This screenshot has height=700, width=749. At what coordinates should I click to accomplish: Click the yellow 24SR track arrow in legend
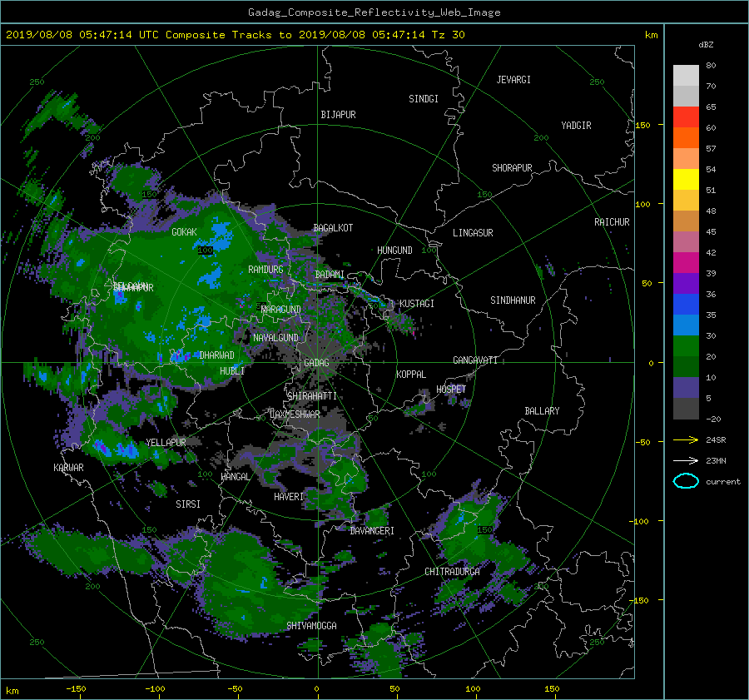686,439
